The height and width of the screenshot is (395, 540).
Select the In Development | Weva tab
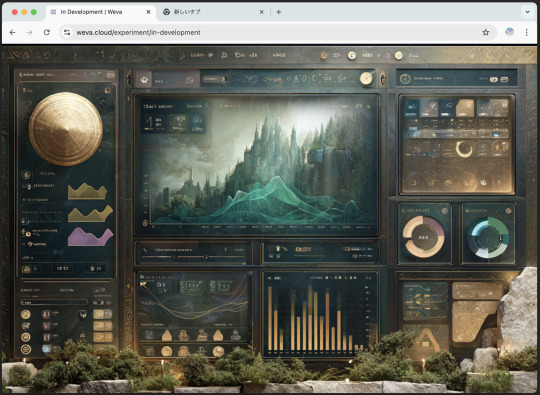(100, 12)
